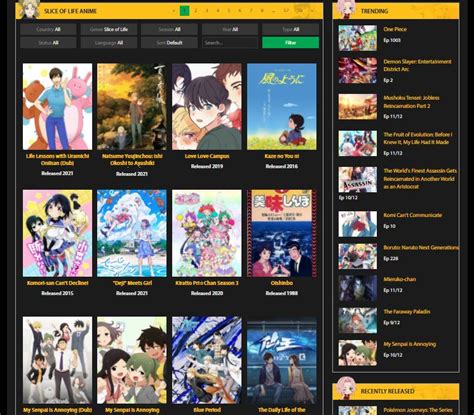Open "Deji" Meets Girl poster image
The height and width of the screenshot is (415, 474).
tap(132, 233)
